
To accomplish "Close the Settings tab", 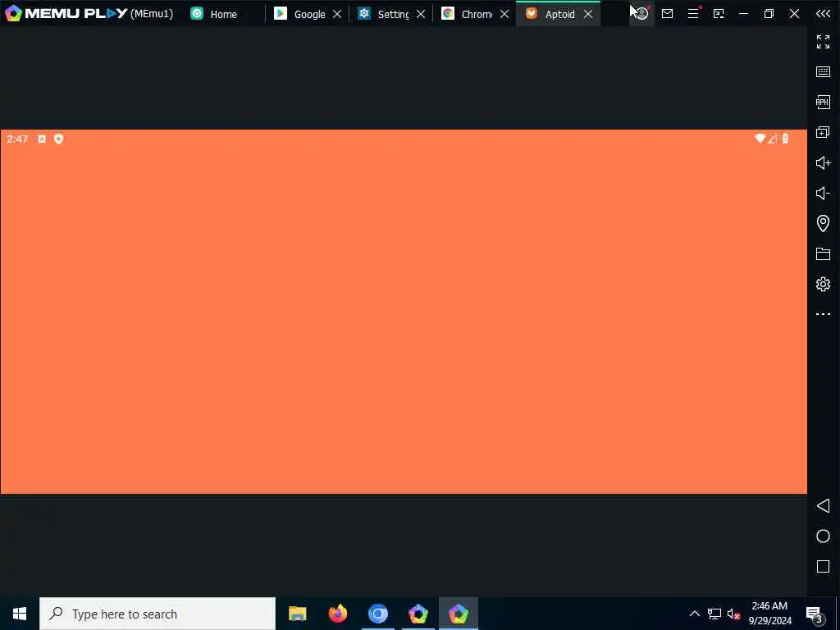I will point(421,14).
